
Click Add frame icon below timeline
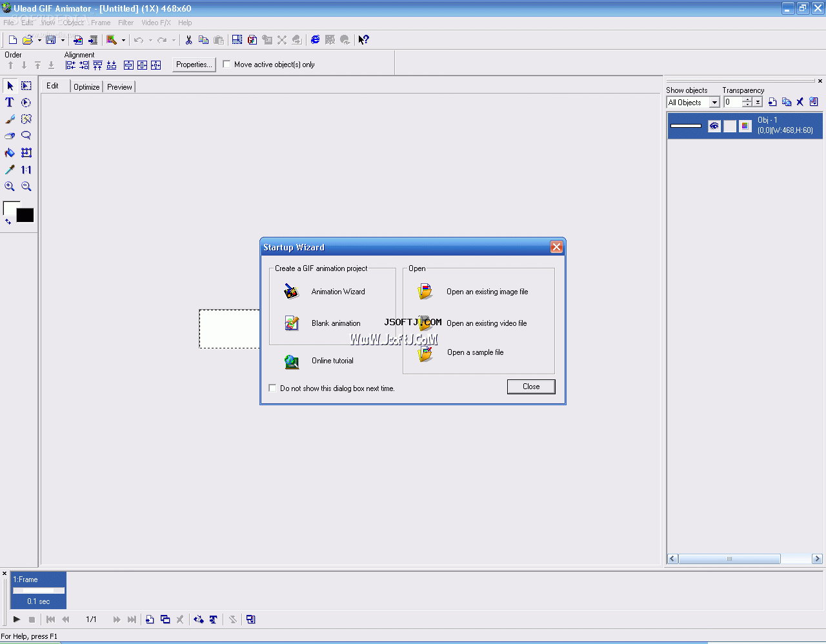pyautogui.click(x=150, y=619)
